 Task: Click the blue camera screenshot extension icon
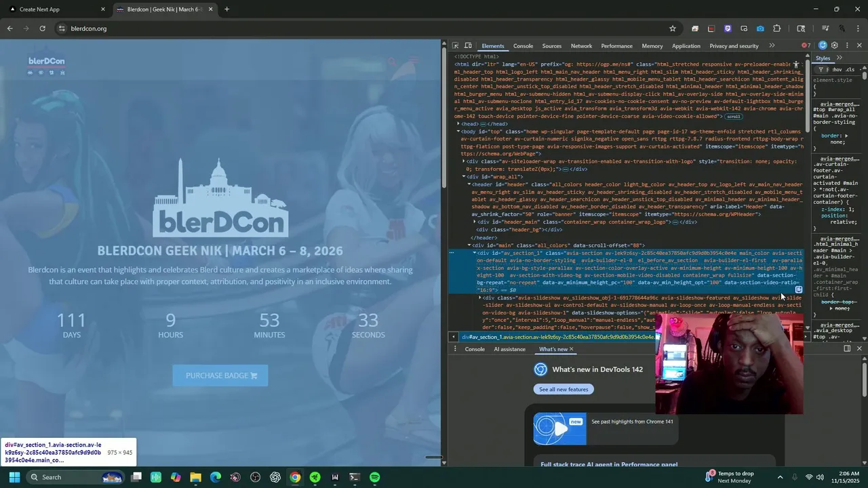pyautogui.click(x=760, y=28)
